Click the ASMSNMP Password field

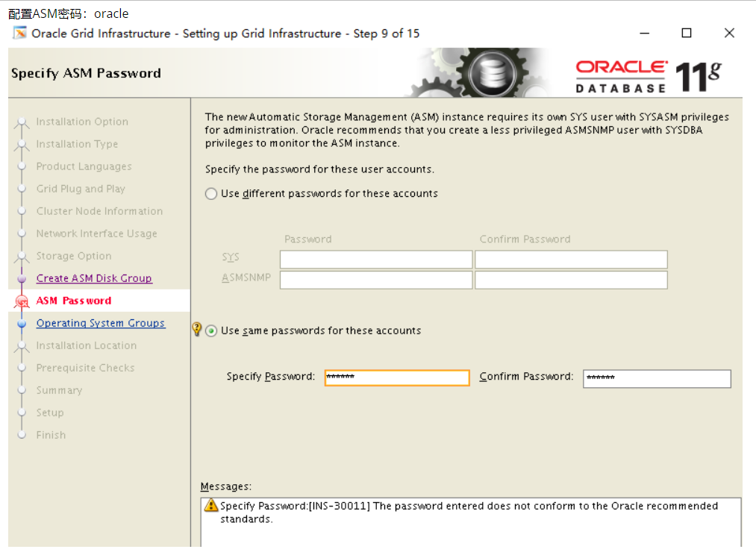point(376,280)
